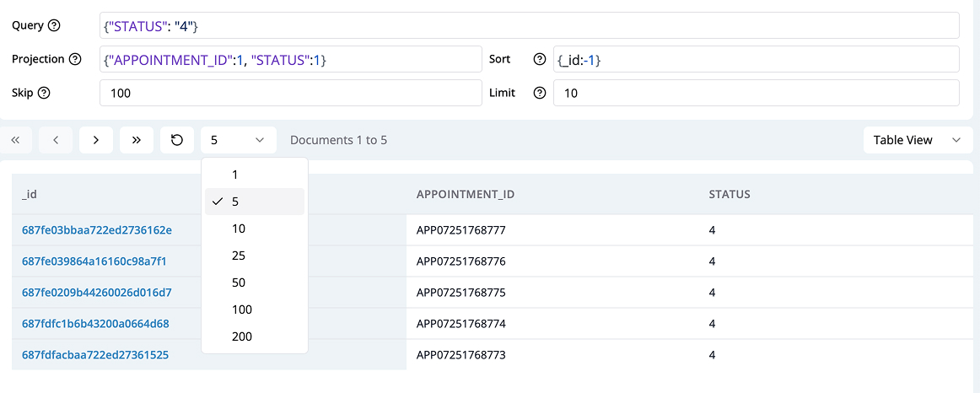Click the help icon beside Skip

point(44,93)
